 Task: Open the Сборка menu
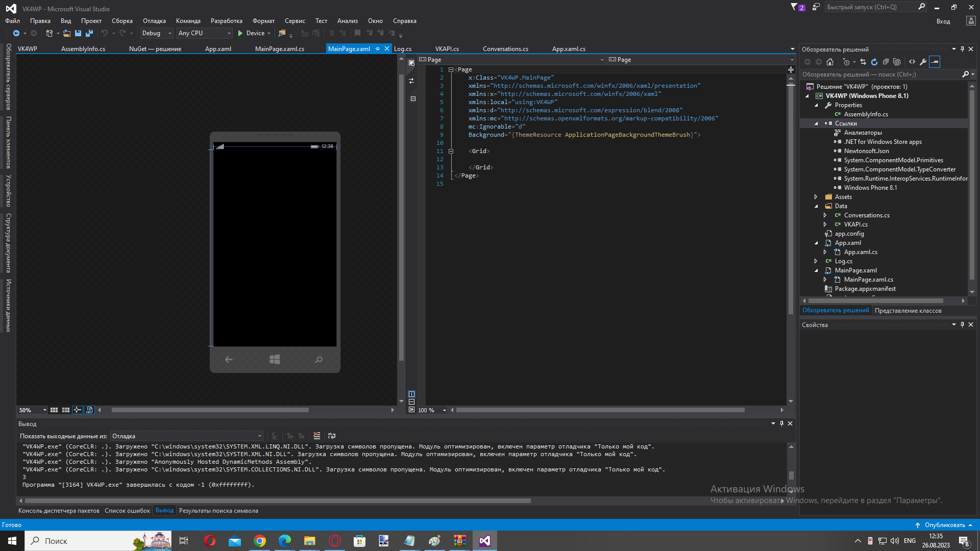click(122, 21)
